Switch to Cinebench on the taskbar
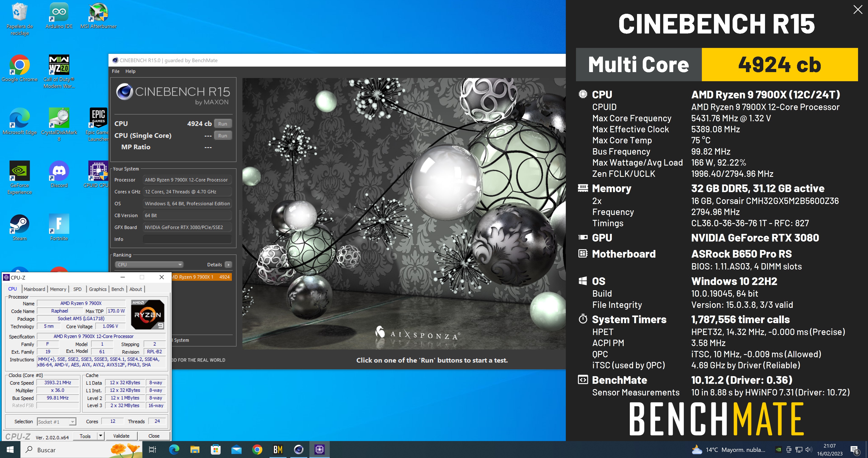Screen dimensions: 868x458 299,450
